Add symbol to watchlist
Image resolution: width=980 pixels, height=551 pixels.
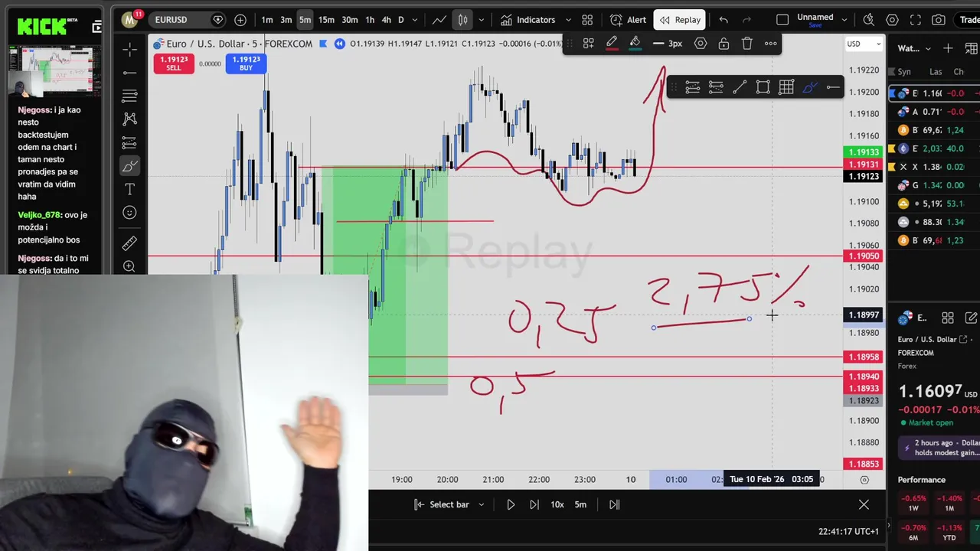[x=948, y=48]
